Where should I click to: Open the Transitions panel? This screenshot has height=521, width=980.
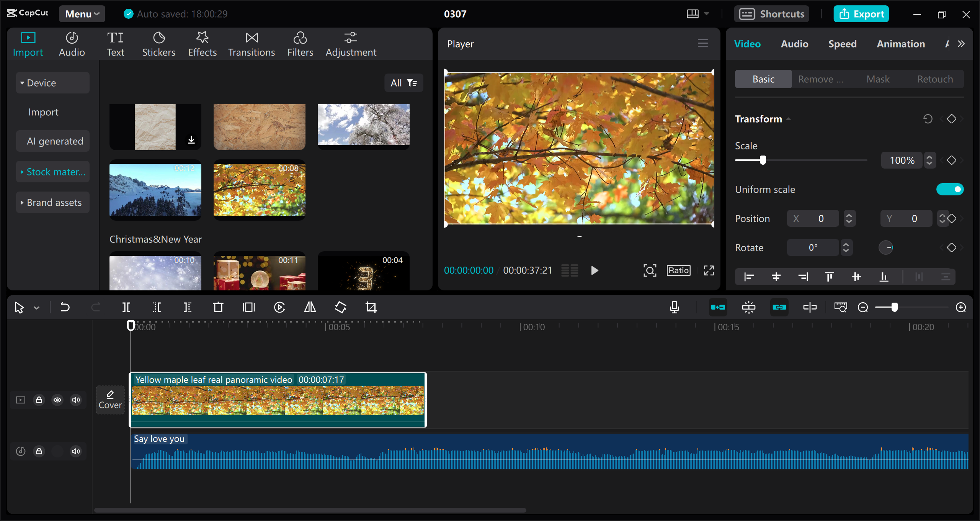pyautogui.click(x=251, y=43)
